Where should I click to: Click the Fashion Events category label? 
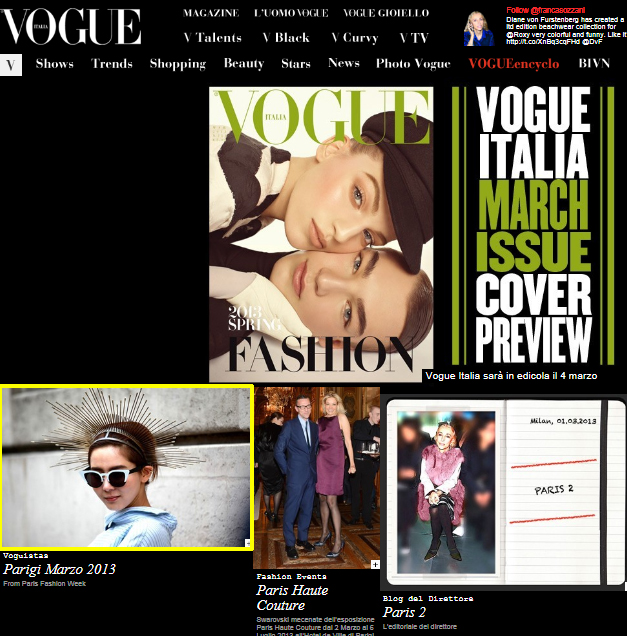tap(291, 576)
